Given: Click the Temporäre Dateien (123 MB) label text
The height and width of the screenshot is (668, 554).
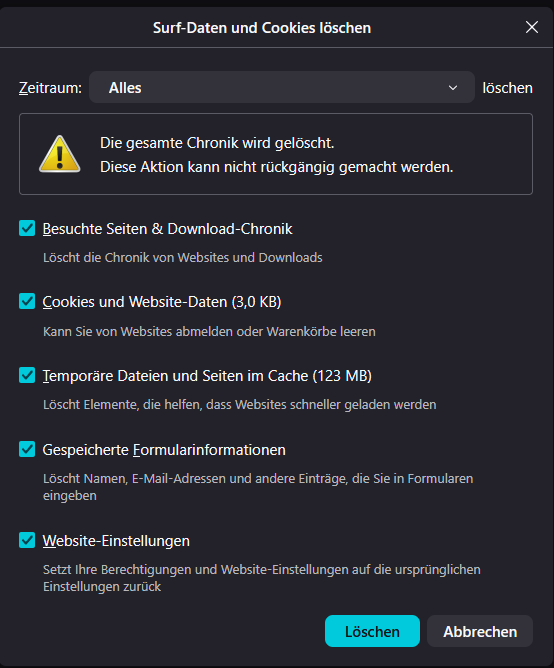Looking at the screenshot, I should [x=207, y=376].
